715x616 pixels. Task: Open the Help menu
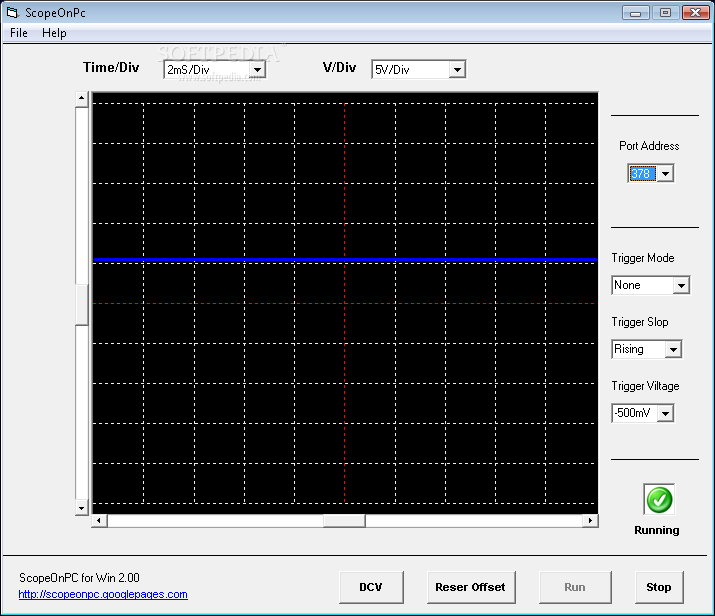click(x=54, y=33)
